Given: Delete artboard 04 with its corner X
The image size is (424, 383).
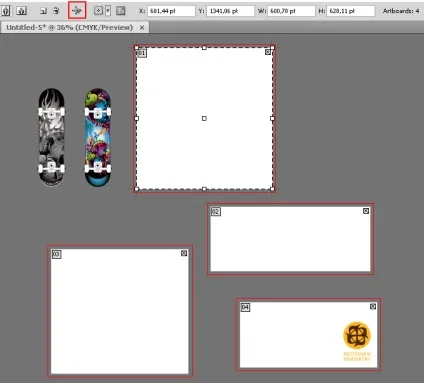Looking at the screenshot, I should (373, 306).
